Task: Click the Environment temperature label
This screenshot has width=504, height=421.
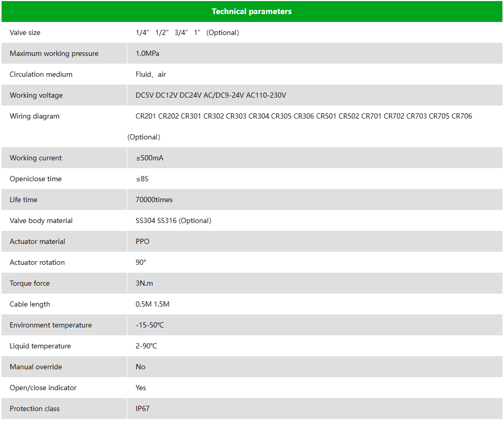Action: coord(51,325)
